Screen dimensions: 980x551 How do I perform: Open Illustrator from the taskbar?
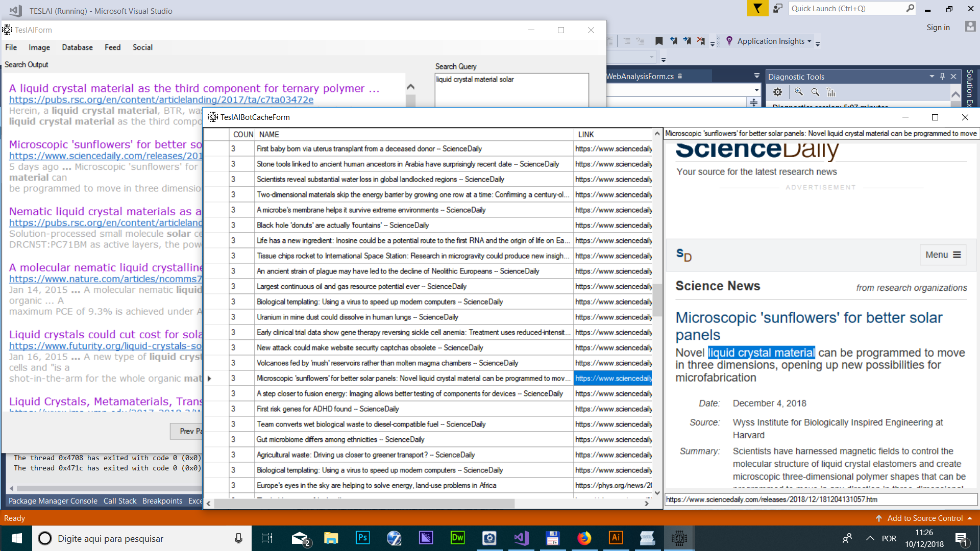tap(616, 538)
